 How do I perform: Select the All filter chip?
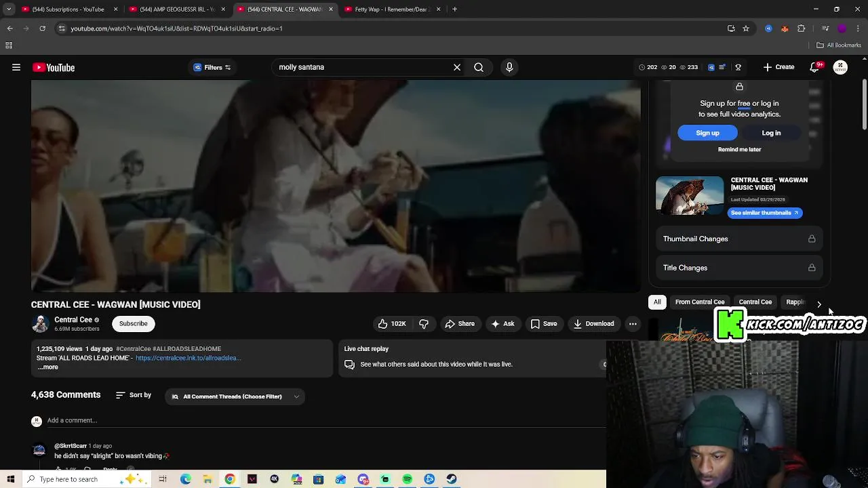(657, 302)
